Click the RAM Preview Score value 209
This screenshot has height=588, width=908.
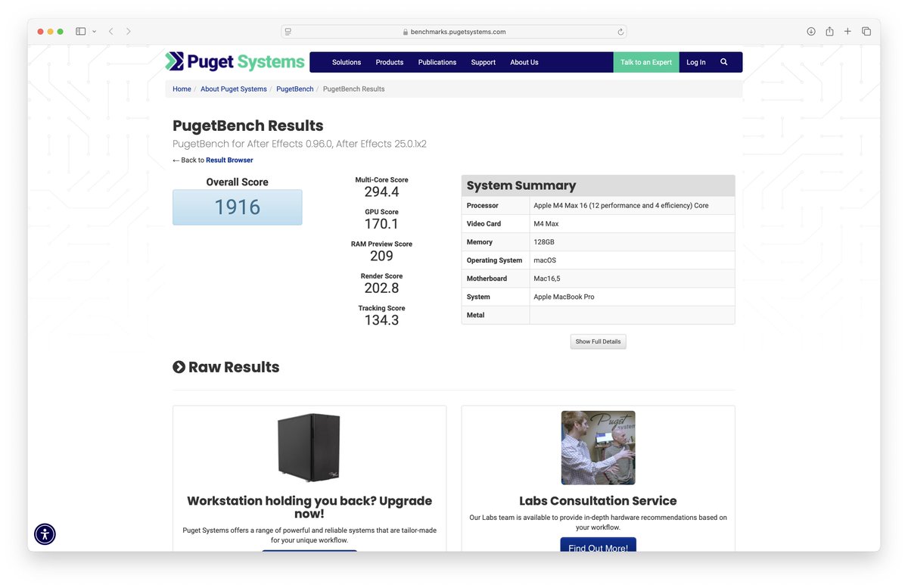pyautogui.click(x=381, y=256)
